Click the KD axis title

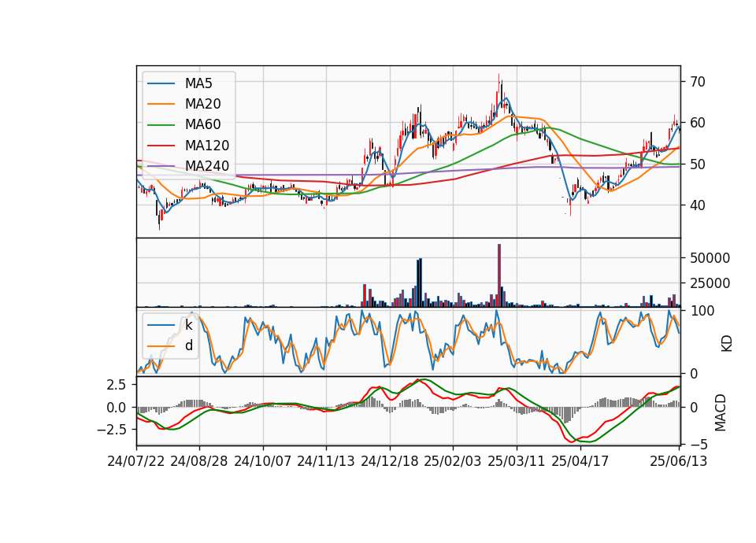pos(726,343)
